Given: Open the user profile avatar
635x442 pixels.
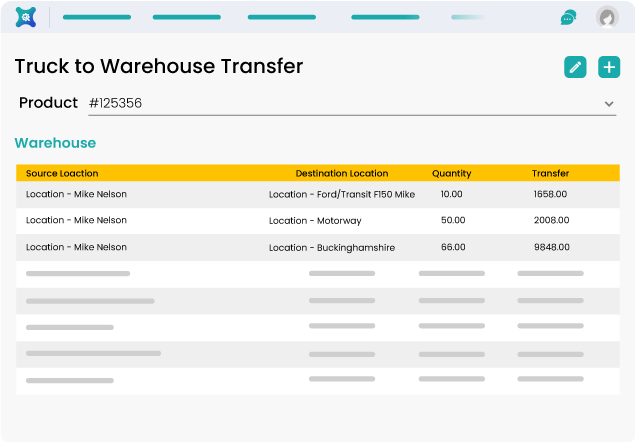Looking at the screenshot, I should 607,17.
